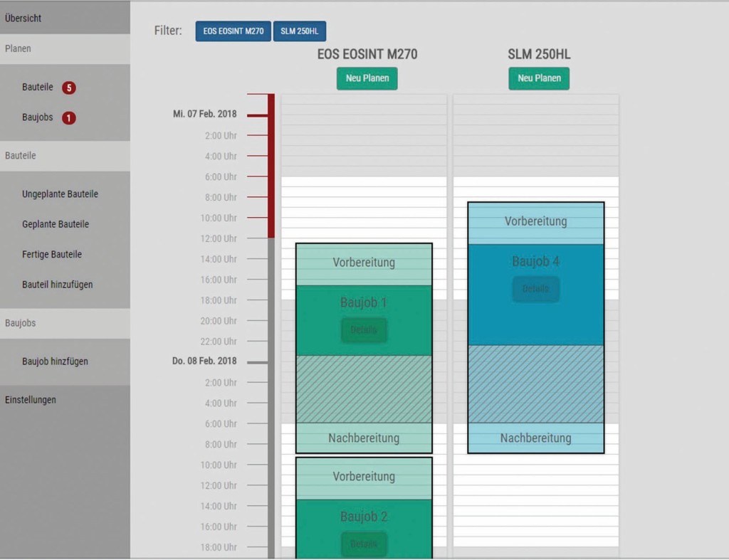Click the red badge showing 5 Bauteile
The image size is (729, 560).
click(68, 88)
